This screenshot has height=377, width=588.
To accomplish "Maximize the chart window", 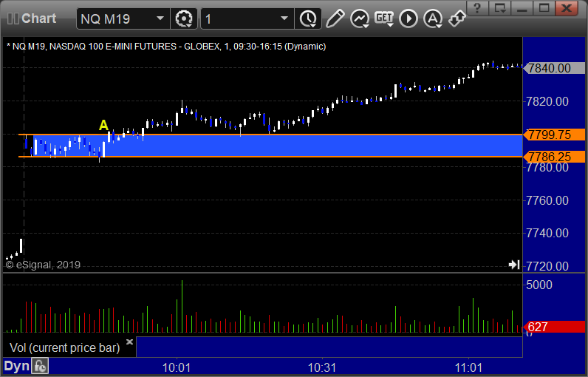I will 544,8.
